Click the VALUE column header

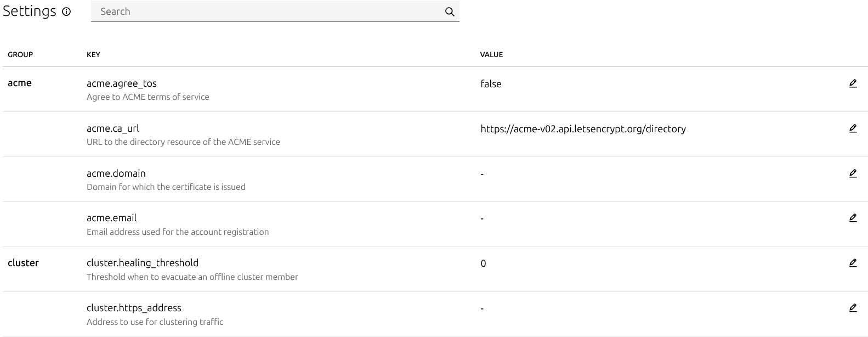tap(491, 54)
